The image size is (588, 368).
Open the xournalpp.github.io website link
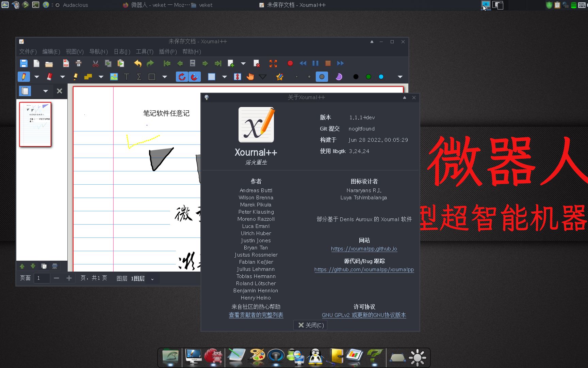point(364,249)
